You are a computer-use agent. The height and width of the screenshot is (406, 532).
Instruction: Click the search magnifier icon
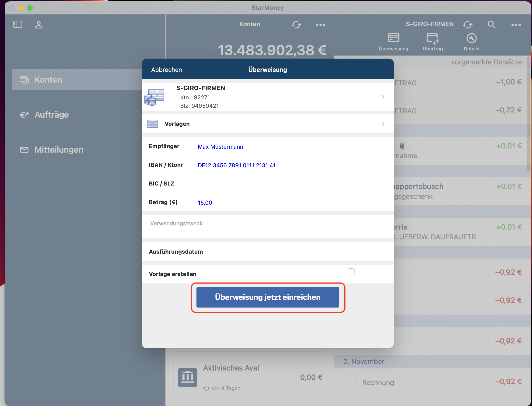pos(491,25)
